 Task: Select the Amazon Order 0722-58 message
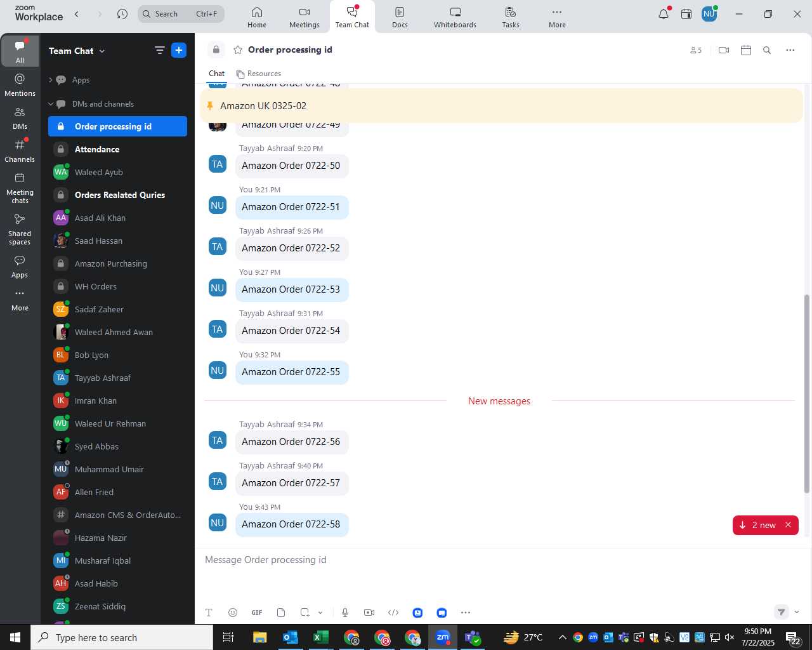click(x=291, y=524)
